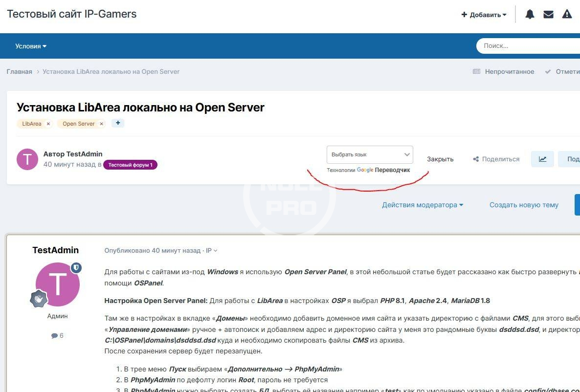
Task: Open the messages envelope icon
Action: [548, 15]
